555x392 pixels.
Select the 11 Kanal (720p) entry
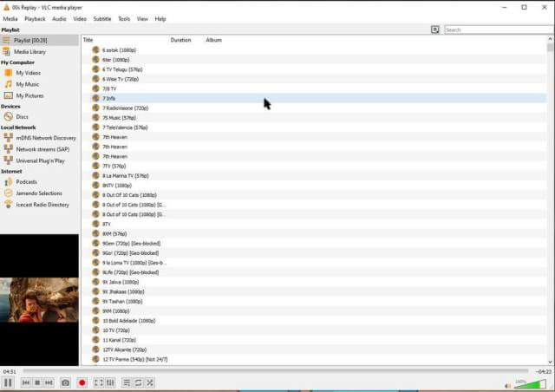pyautogui.click(x=314, y=340)
